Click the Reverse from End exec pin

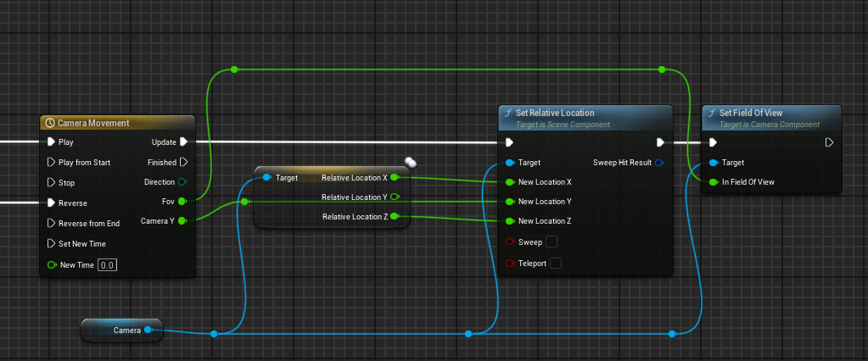(x=52, y=224)
